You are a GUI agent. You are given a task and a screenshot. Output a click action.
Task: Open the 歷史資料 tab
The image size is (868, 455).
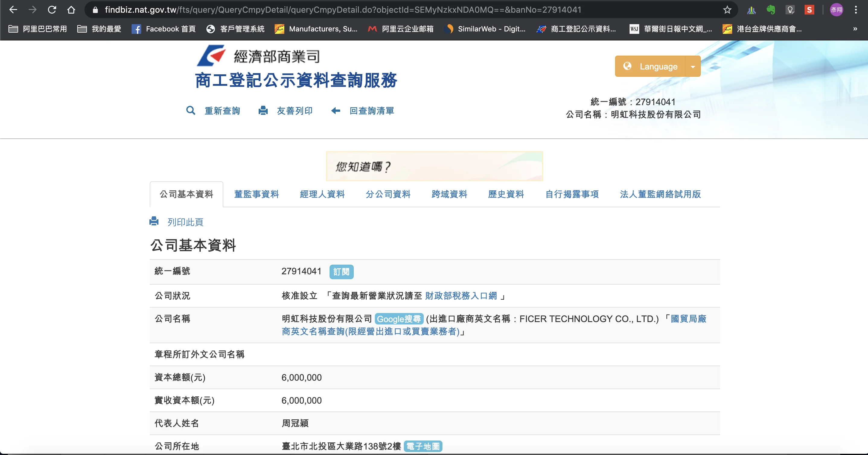[506, 194]
